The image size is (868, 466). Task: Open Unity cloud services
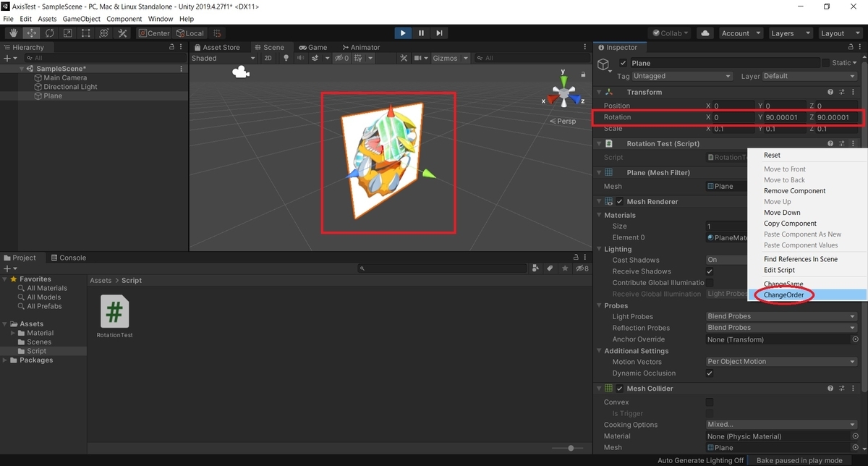(705, 33)
